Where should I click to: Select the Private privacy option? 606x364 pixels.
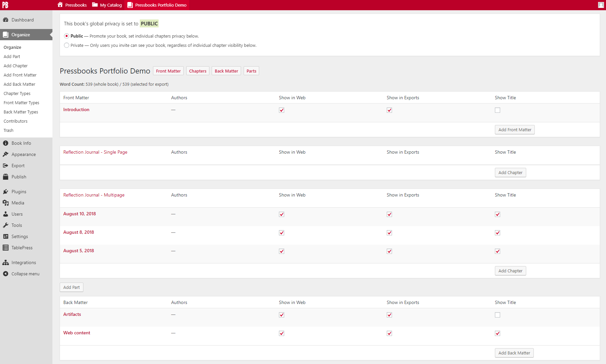67,45
